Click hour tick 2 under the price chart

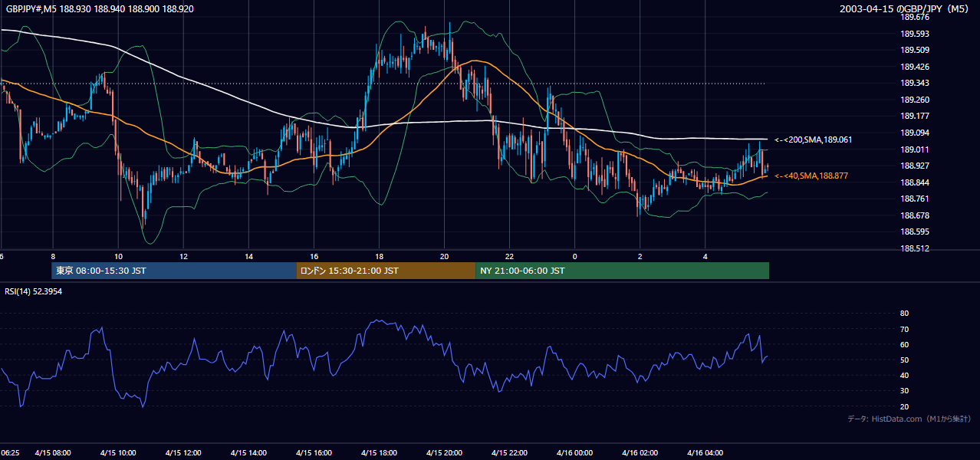click(640, 256)
